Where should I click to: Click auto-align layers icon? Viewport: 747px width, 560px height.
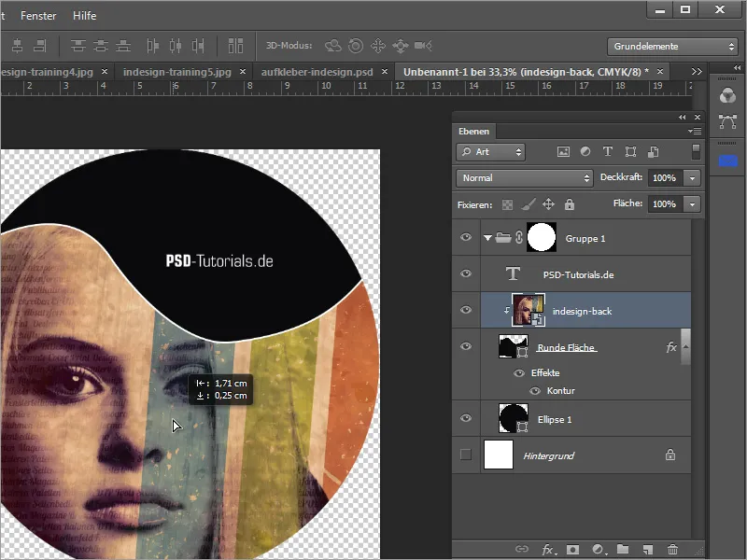[x=235, y=46]
